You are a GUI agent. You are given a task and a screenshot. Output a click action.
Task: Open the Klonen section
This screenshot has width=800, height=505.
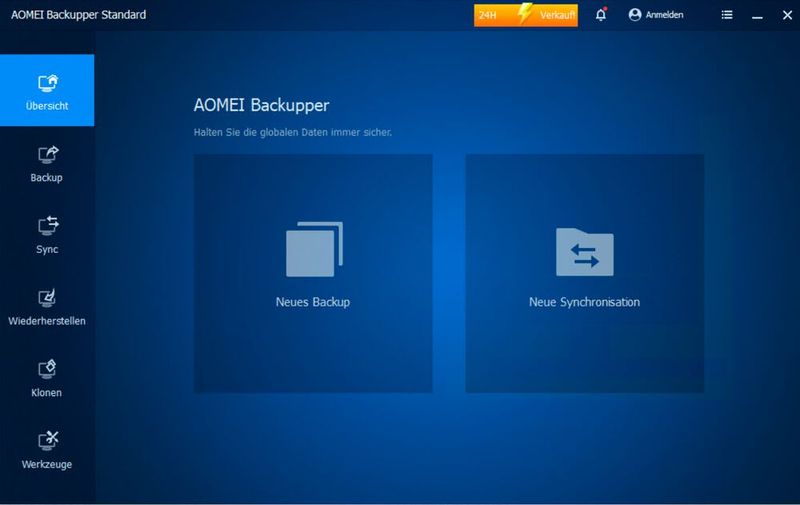click(47, 379)
